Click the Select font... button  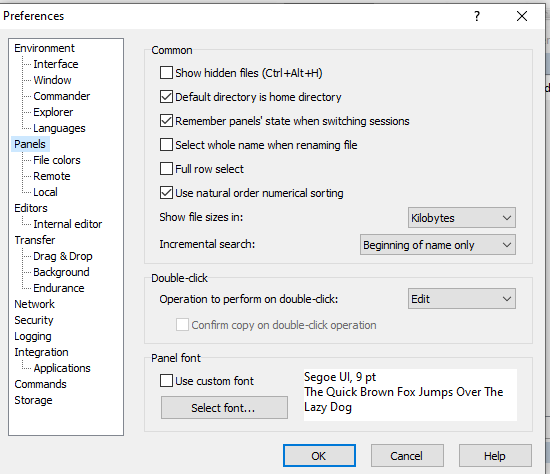tap(224, 408)
